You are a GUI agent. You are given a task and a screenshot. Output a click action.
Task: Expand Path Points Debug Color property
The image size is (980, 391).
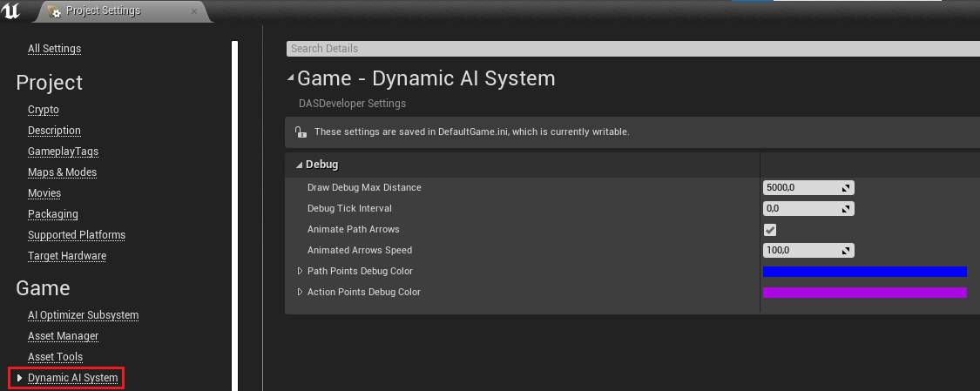tap(301, 272)
